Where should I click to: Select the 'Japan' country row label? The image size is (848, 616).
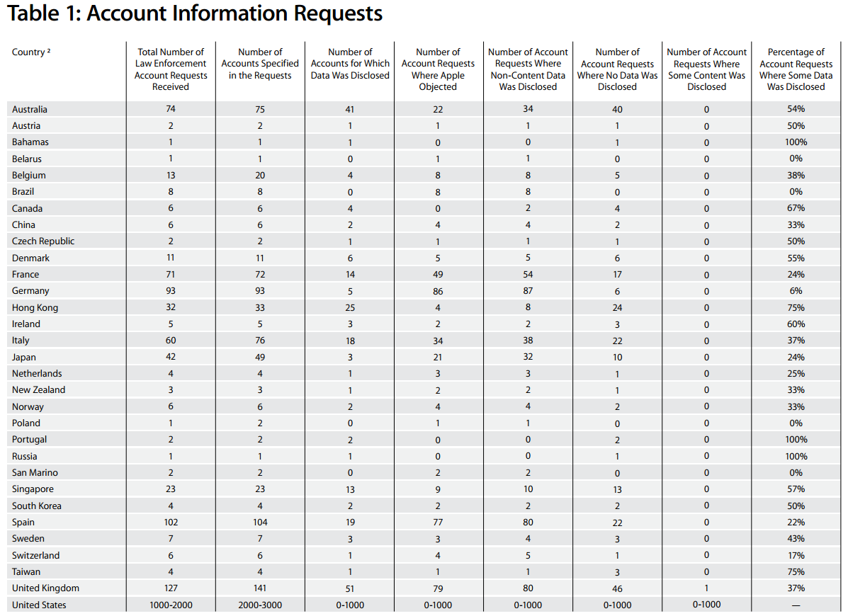pyautogui.click(x=24, y=357)
